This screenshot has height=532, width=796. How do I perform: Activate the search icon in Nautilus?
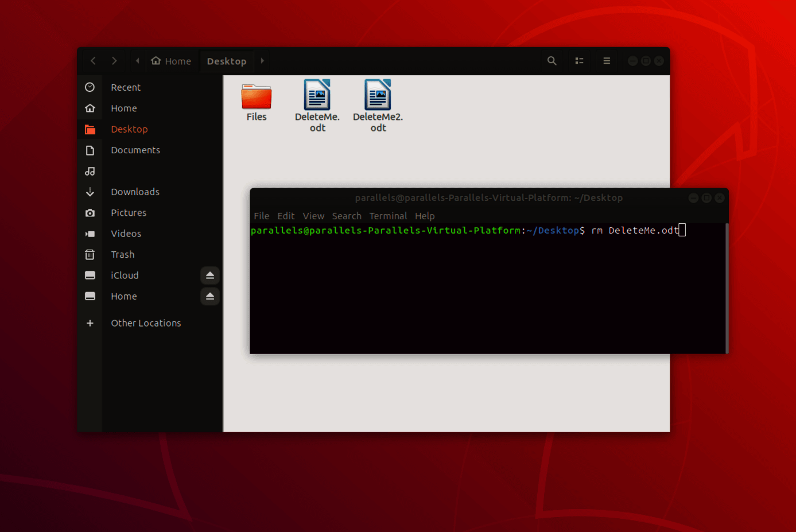[x=552, y=61]
